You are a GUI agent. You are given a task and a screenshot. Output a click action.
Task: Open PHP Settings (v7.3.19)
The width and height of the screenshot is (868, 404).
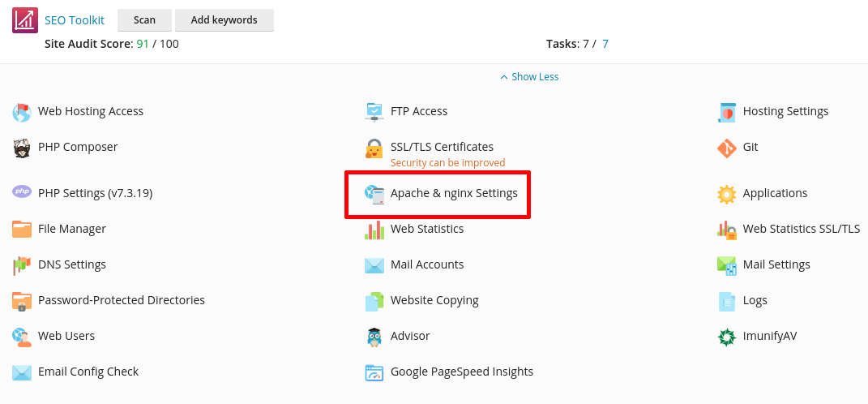coord(95,194)
